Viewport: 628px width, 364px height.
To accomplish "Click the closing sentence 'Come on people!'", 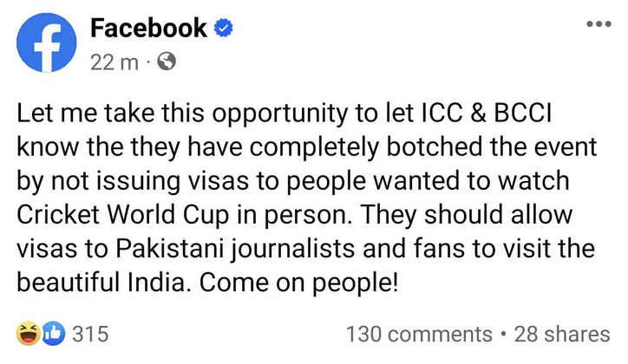I will coord(298,283).
